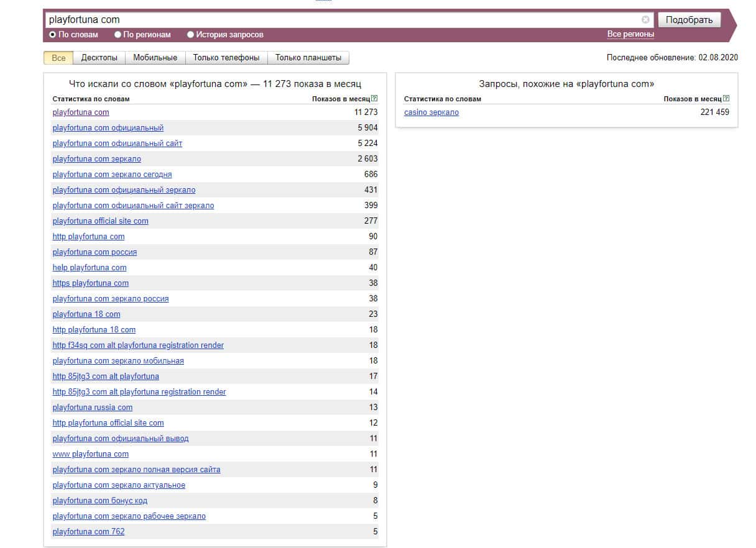The height and width of the screenshot is (548, 756).
Task: Open the Мобильные tab
Action: (155, 58)
